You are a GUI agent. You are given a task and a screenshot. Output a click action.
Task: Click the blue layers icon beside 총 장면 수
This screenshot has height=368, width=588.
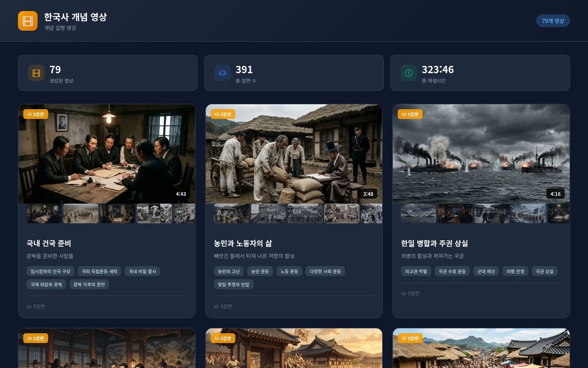pyautogui.click(x=223, y=73)
